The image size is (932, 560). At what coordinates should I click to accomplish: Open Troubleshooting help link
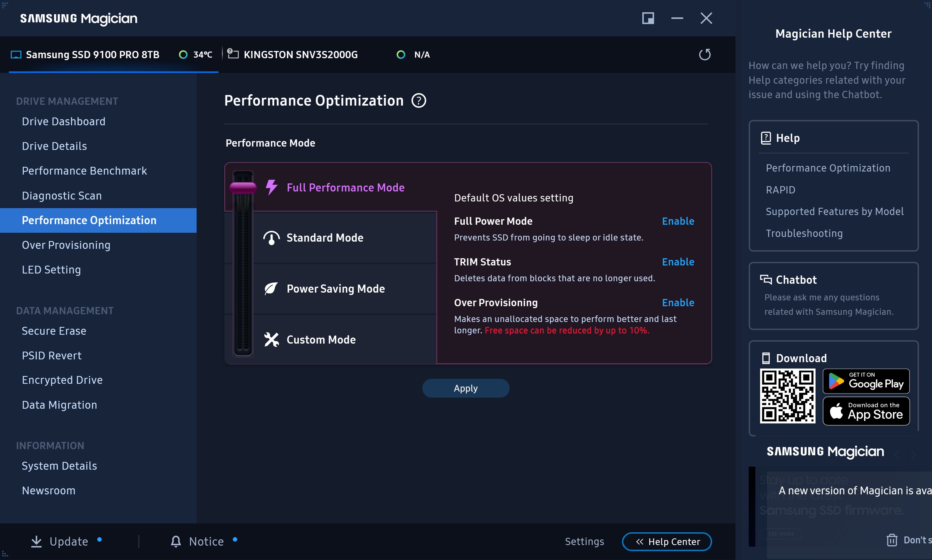coord(804,233)
